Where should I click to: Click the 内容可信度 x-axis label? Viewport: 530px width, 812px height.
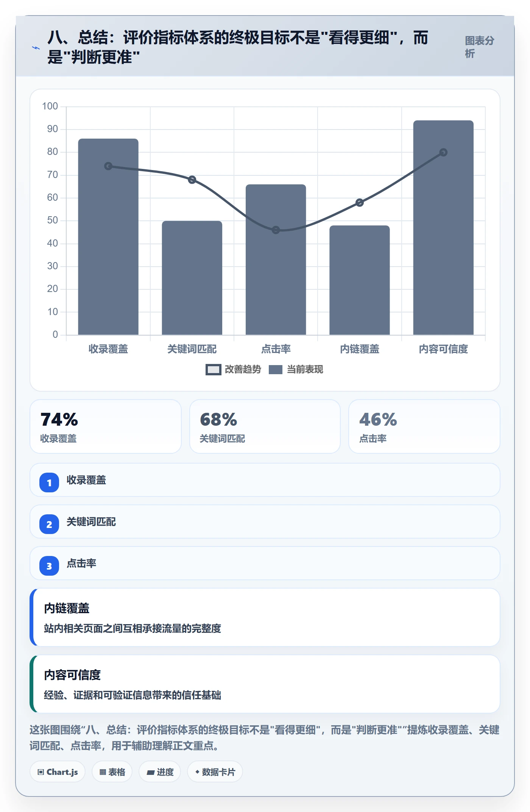pos(443,349)
